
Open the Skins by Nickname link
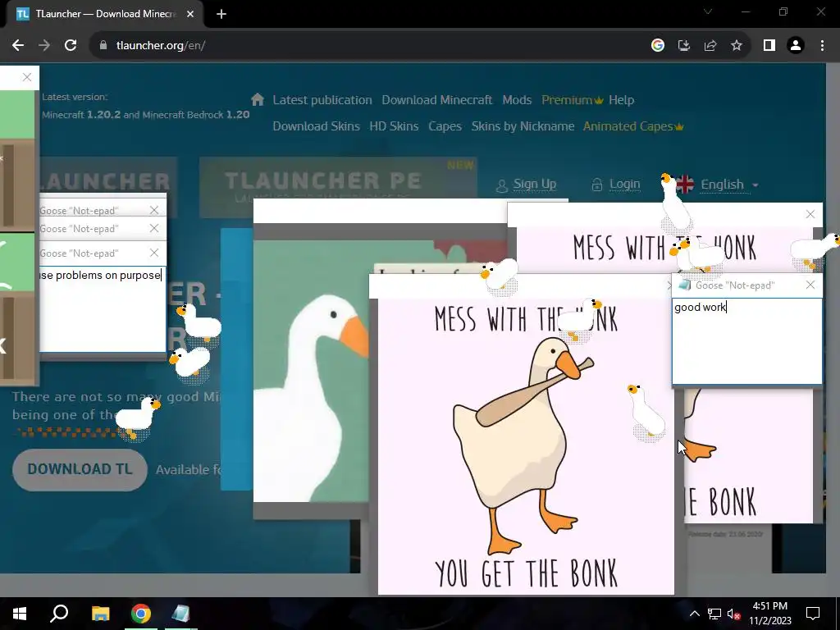pos(523,126)
